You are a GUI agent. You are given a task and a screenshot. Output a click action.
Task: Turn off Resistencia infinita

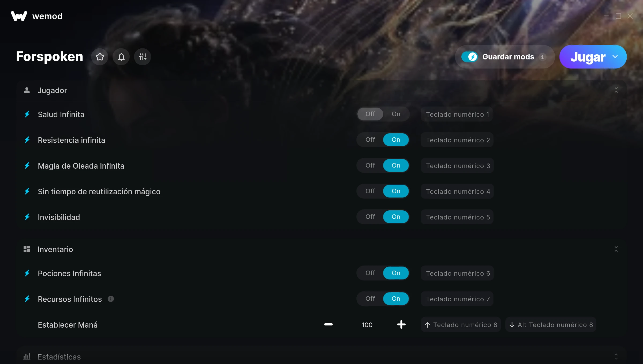click(370, 140)
